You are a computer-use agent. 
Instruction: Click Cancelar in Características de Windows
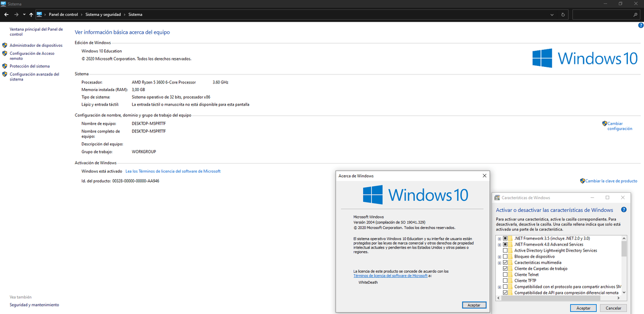click(x=613, y=308)
